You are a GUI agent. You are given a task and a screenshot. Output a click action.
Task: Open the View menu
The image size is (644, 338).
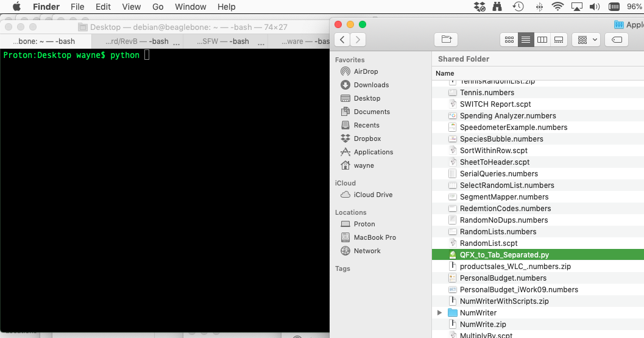[x=132, y=7]
